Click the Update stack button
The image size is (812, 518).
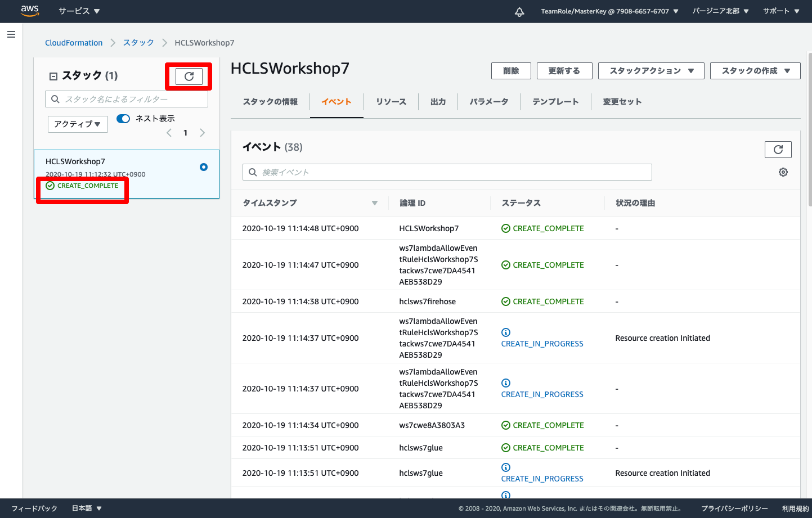(564, 71)
